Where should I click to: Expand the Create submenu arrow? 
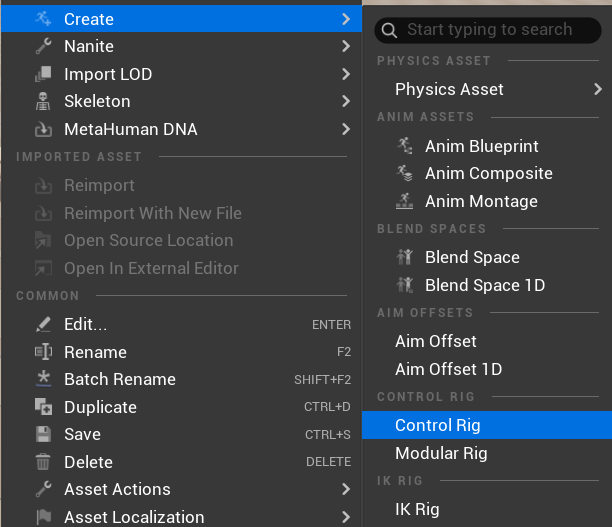(345, 19)
